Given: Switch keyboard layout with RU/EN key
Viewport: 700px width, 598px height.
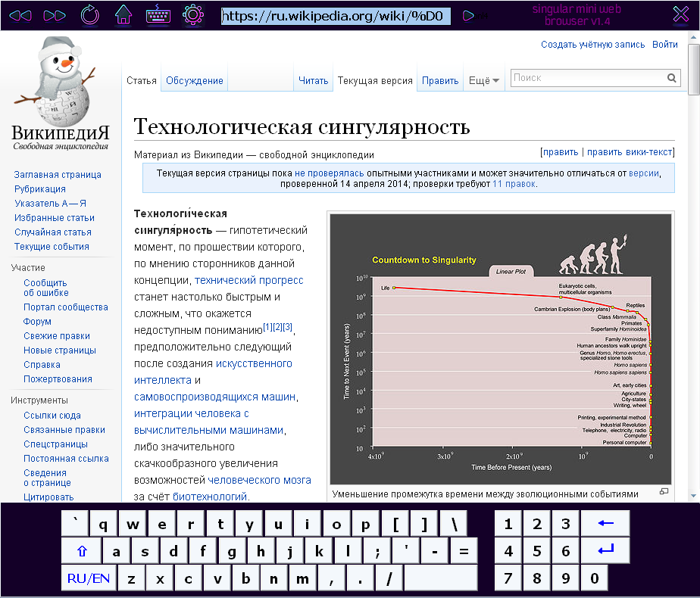Looking at the screenshot, I should coord(89,578).
